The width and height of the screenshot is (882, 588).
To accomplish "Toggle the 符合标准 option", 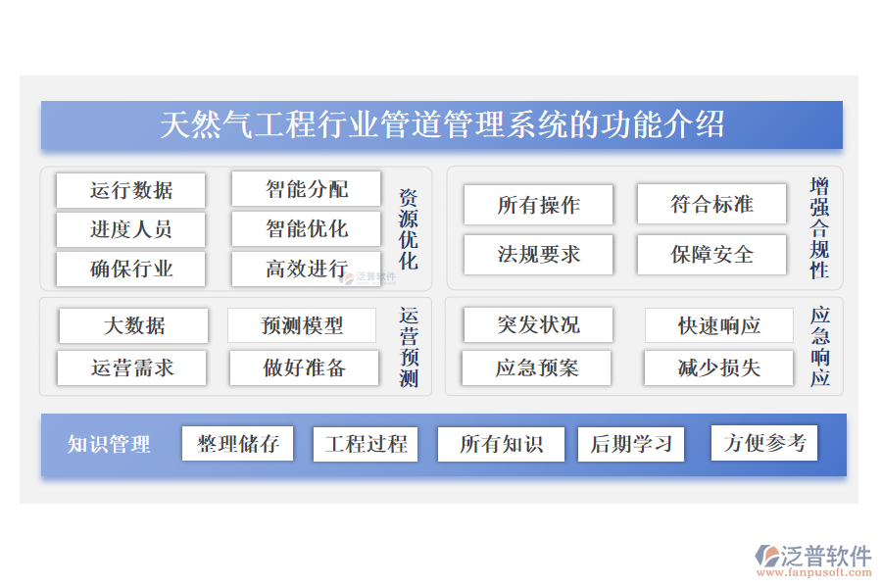I will coord(711,204).
